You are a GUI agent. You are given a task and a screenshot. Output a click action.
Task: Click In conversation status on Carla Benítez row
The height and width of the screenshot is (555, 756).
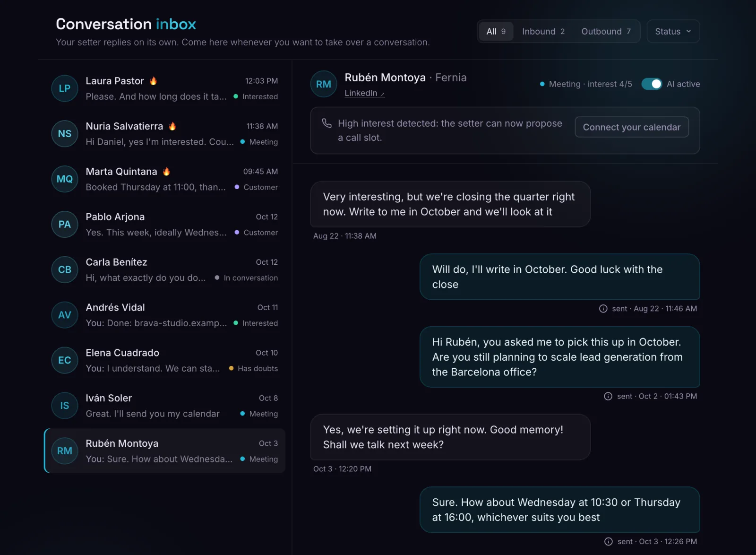[246, 278]
